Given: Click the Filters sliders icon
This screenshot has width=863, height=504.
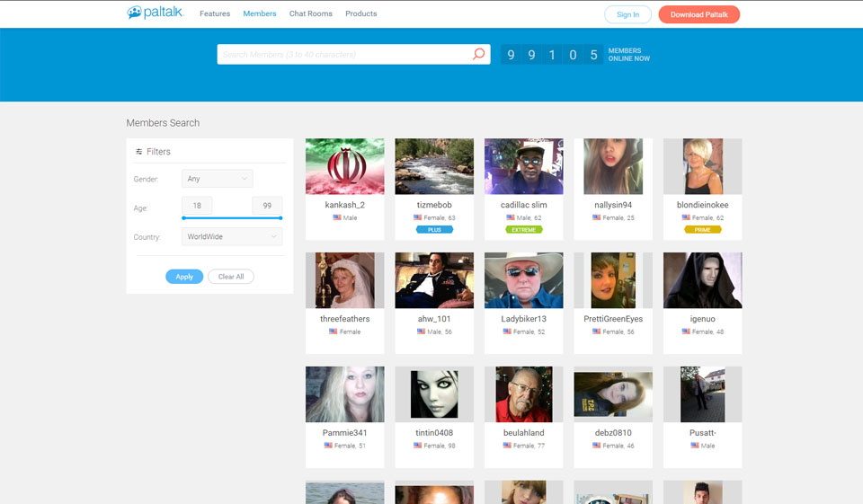Looking at the screenshot, I should [x=138, y=152].
